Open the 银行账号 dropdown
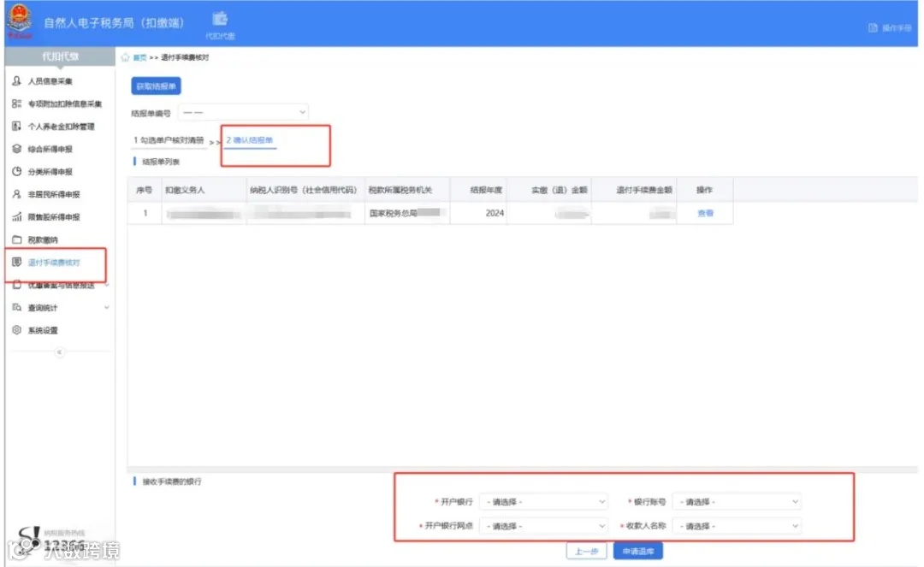Image resolution: width=924 pixels, height=567 pixels. (736, 502)
